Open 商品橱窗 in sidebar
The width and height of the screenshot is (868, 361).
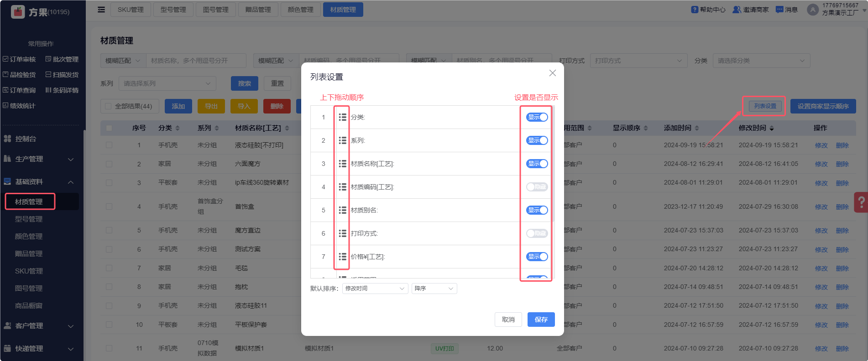coord(29,306)
